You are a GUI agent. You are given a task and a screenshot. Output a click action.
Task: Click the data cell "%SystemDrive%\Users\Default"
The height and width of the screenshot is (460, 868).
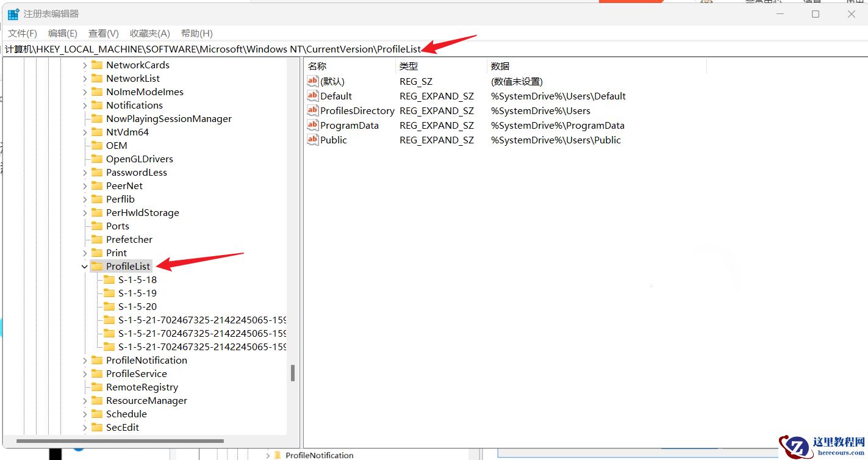click(558, 96)
